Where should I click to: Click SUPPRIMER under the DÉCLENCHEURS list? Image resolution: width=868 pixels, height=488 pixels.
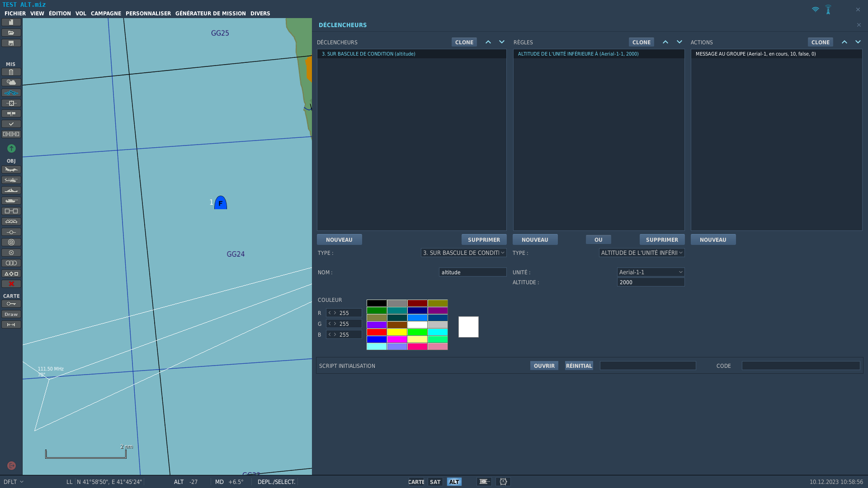tap(484, 239)
